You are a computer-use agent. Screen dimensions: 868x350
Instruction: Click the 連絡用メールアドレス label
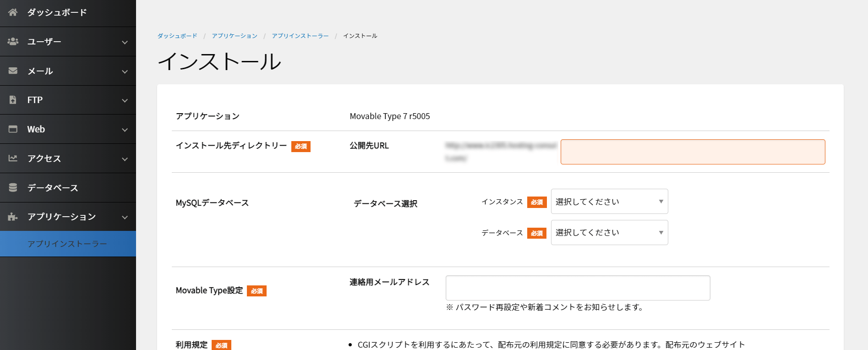389,282
